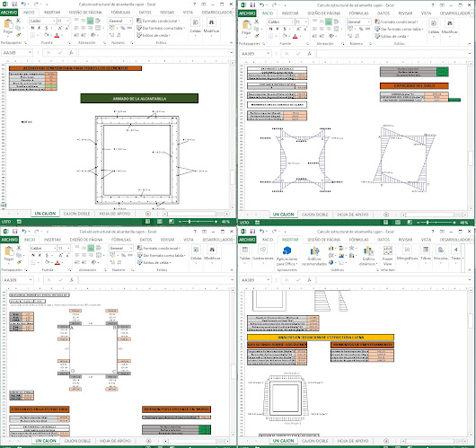Click the Vínculos hyperlink icon
Image resolution: width=476 pixels, height=448 pixels.
[x=440, y=253]
